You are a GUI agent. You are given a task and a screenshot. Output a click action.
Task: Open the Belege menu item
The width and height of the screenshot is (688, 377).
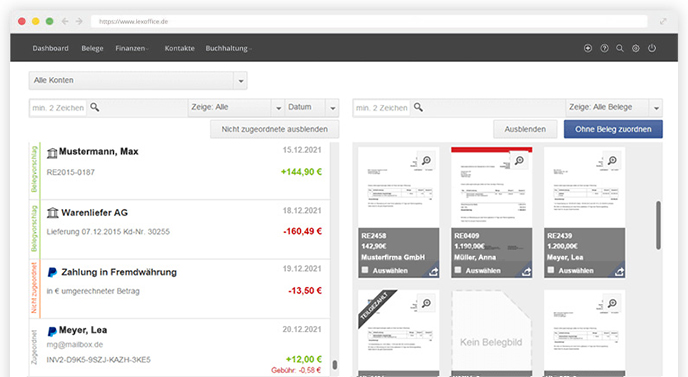pos(92,48)
